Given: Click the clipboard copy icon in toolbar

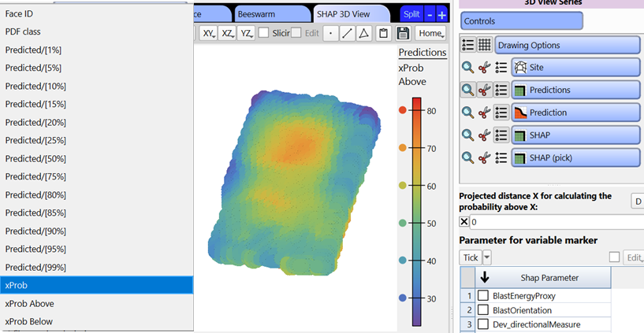Looking at the screenshot, I should [383, 33].
